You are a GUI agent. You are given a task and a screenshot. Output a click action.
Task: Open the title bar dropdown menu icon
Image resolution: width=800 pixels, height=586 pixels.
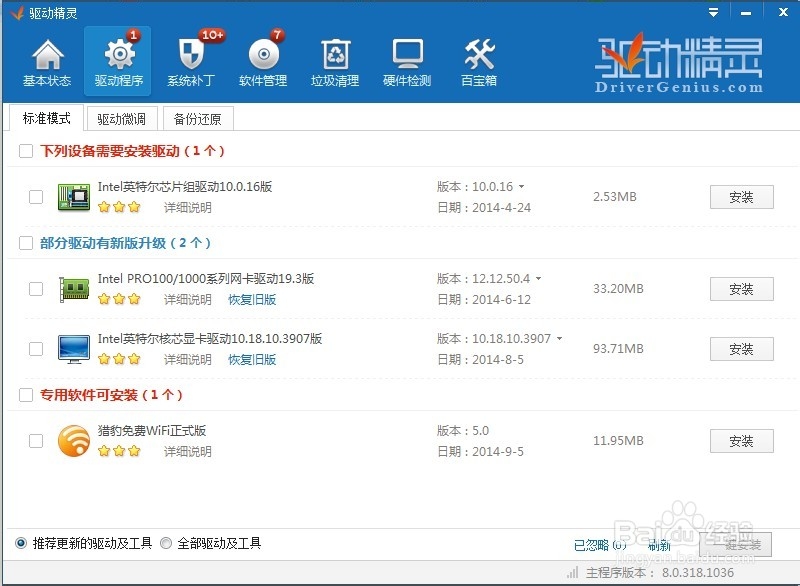pyautogui.click(x=714, y=12)
